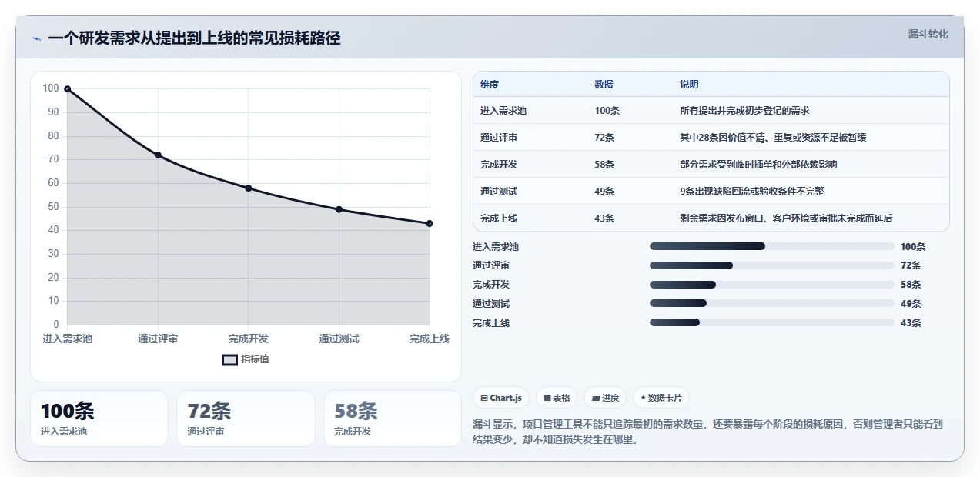This screenshot has width=980, height=477.
Task: Click the 72条 progress bar
Action: click(x=772, y=265)
